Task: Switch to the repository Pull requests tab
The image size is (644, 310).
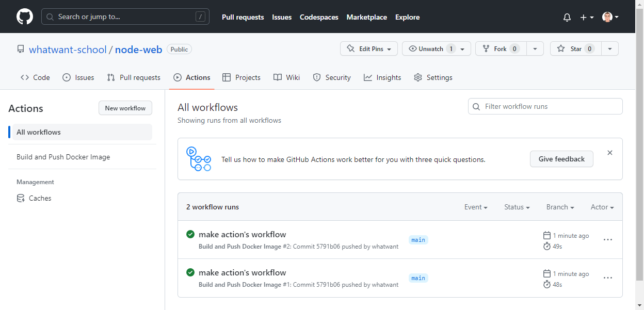Action: [134, 77]
